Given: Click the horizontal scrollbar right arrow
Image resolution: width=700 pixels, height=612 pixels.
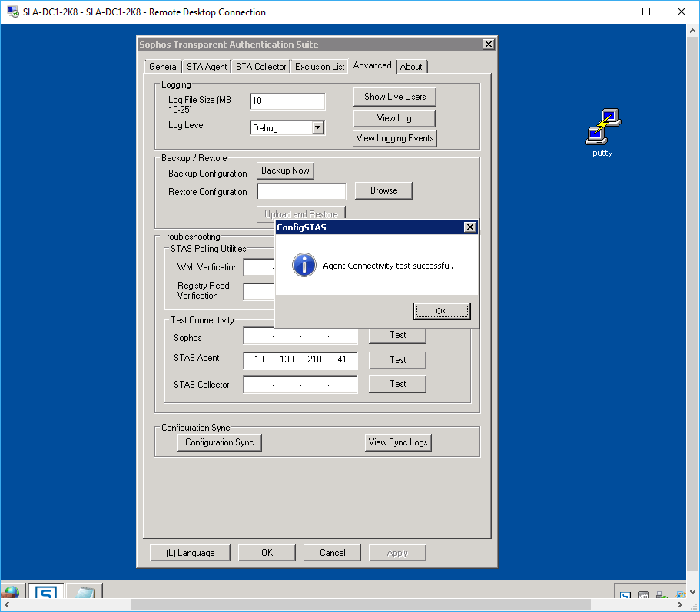Looking at the screenshot, I should pos(680,605).
